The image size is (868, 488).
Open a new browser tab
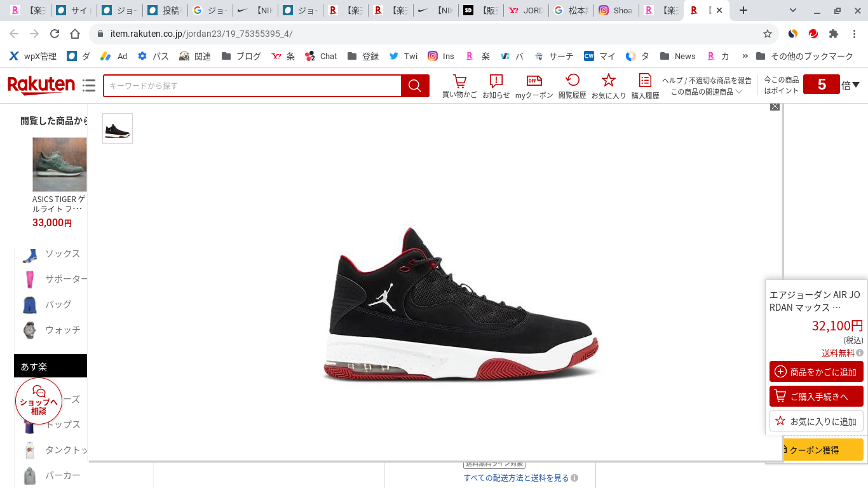tap(743, 10)
